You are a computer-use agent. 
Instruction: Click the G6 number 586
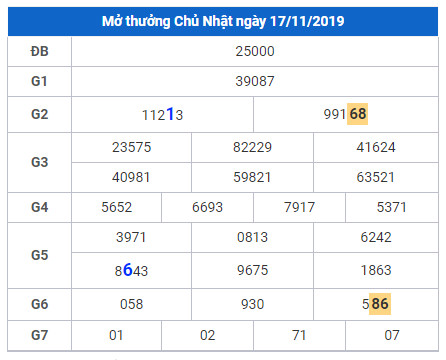point(376,304)
